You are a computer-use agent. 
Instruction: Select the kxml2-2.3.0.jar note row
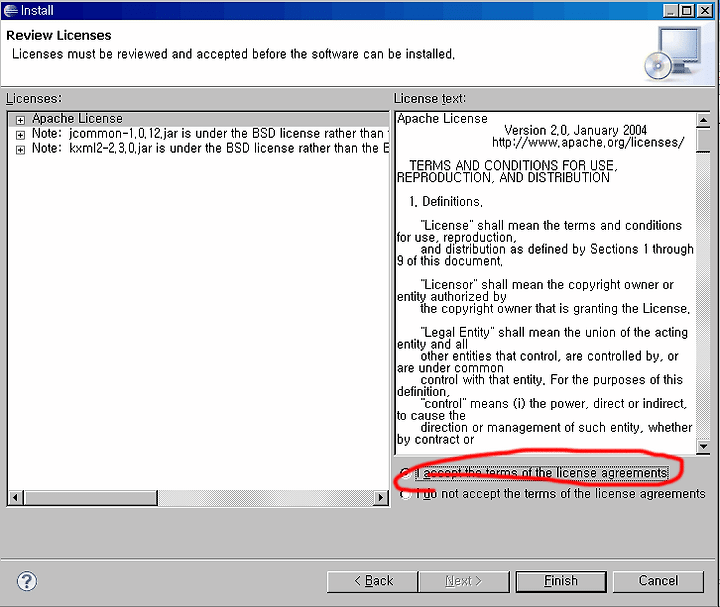199,148
